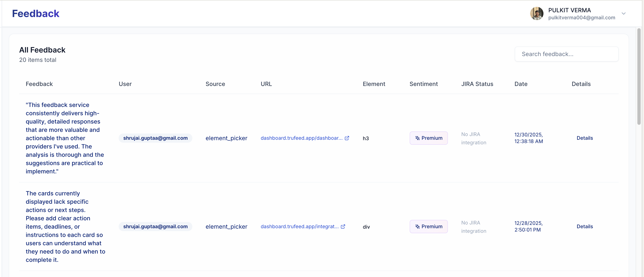Click the first shrujai.guptaa@gmail.com user chip
Image resolution: width=644 pixels, height=277 pixels.
click(155, 138)
